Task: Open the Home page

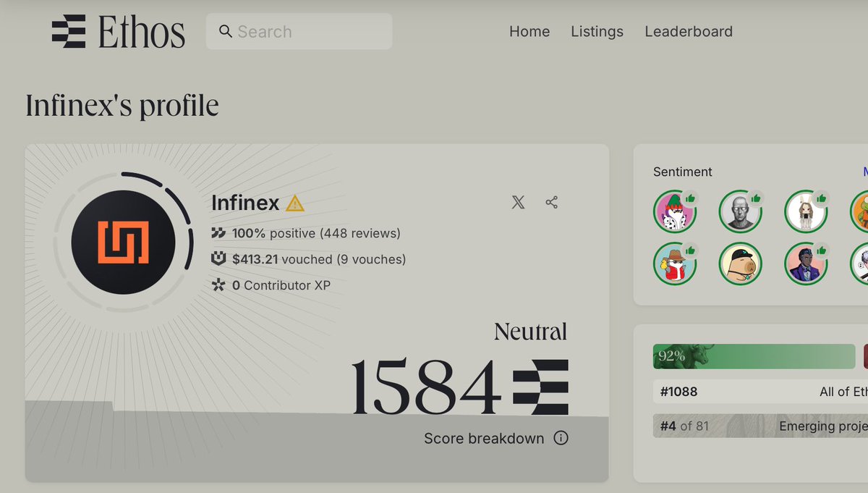Action: 529,31
